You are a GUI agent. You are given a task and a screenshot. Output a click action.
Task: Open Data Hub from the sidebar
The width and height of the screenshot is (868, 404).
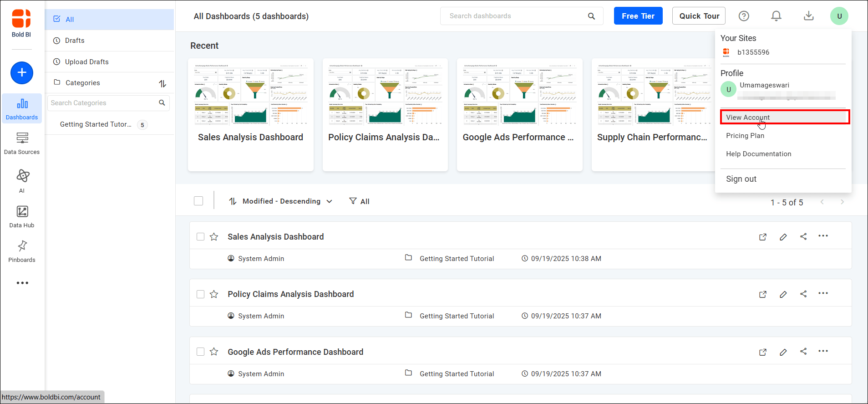tap(22, 216)
